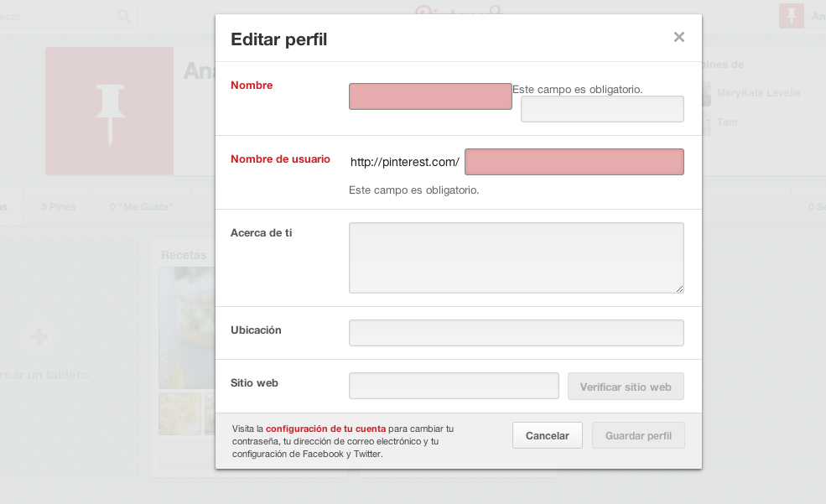This screenshot has width=826, height=504.
Task: Click the large profile pushpin picture
Action: click(x=109, y=111)
